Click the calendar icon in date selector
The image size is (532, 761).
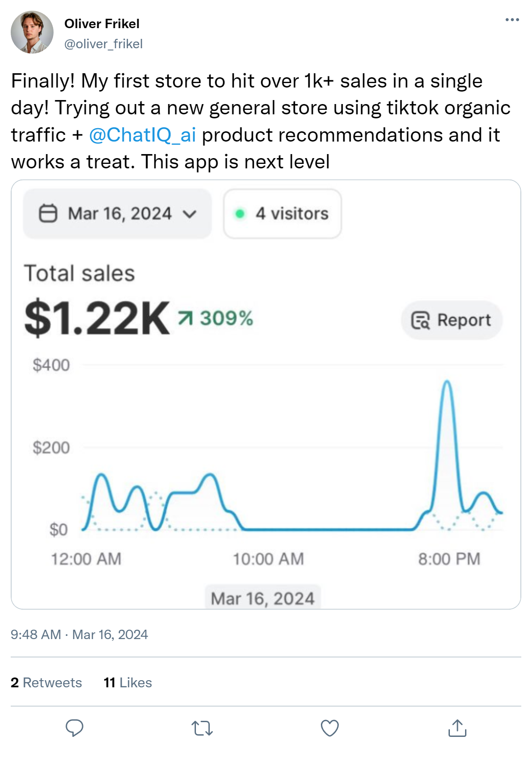(48, 213)
